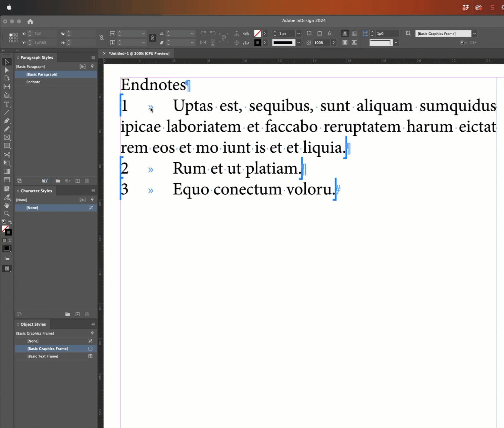Select the Content Collector tool

(x=7, y=95)
